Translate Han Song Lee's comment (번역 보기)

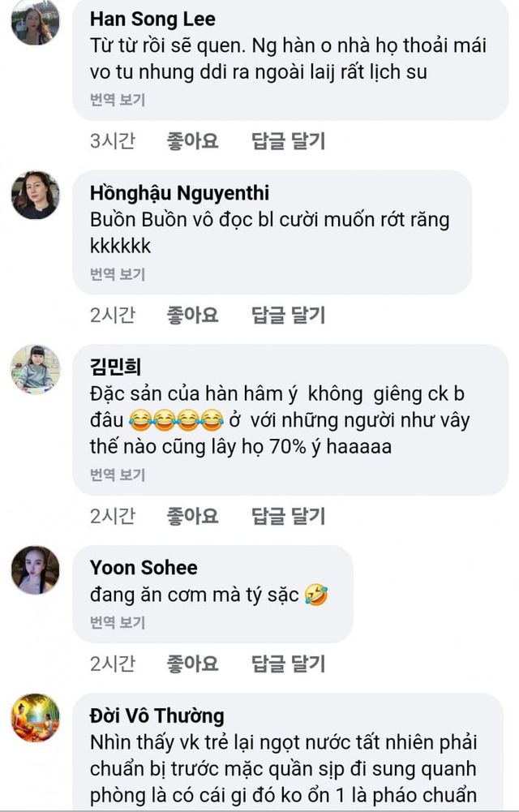coord(118,100)
